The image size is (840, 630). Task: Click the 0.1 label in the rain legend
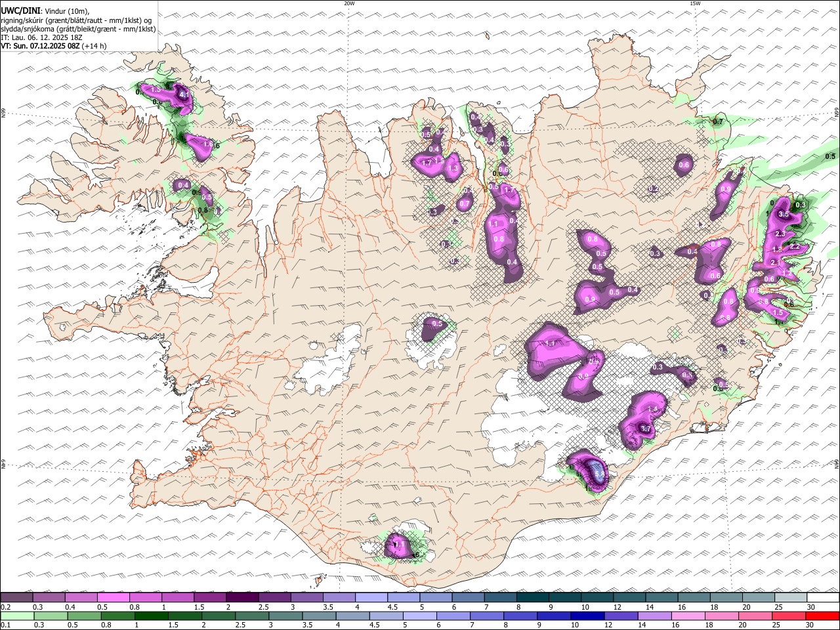(6, 625)
